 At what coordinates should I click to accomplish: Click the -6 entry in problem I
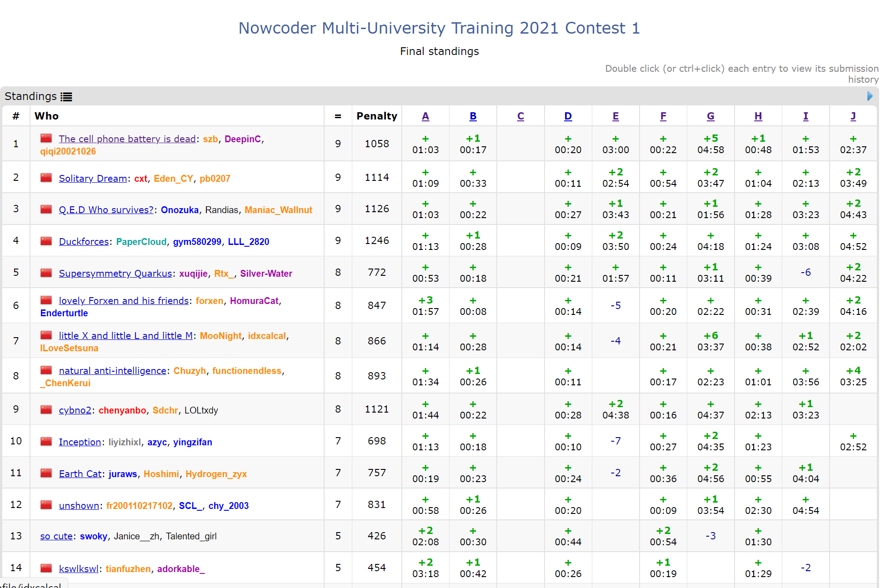coord(805,273)
